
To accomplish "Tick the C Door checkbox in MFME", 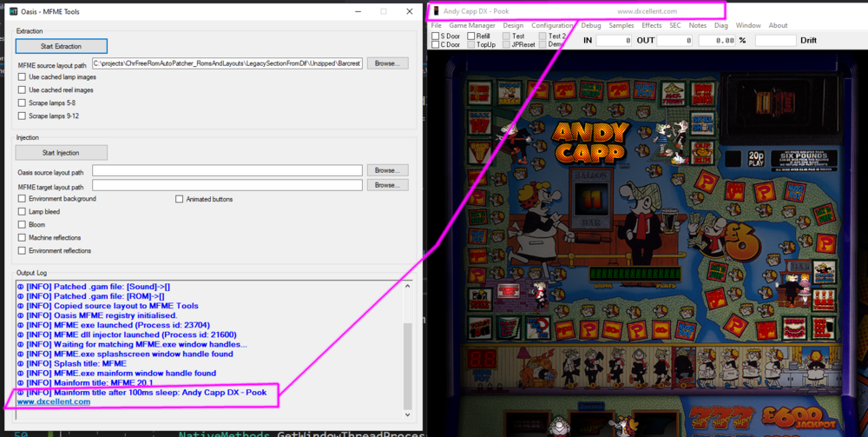I will (435, 44).
